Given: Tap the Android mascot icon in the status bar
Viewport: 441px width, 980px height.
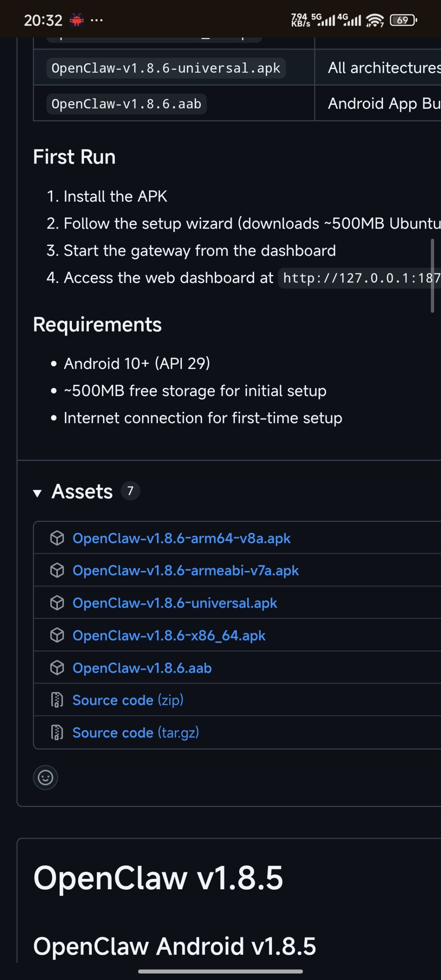Looking at the screenshot, I should tap(77, 20).
